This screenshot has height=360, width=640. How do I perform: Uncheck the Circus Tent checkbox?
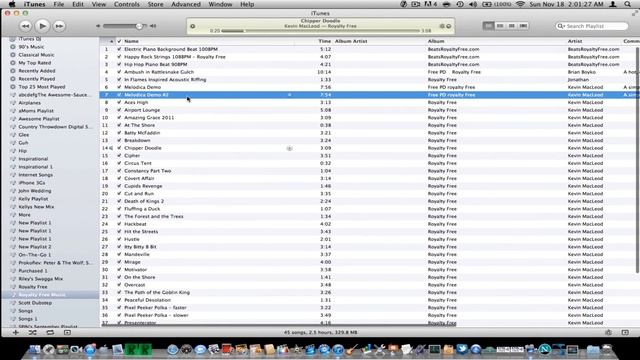pos(119,163)
